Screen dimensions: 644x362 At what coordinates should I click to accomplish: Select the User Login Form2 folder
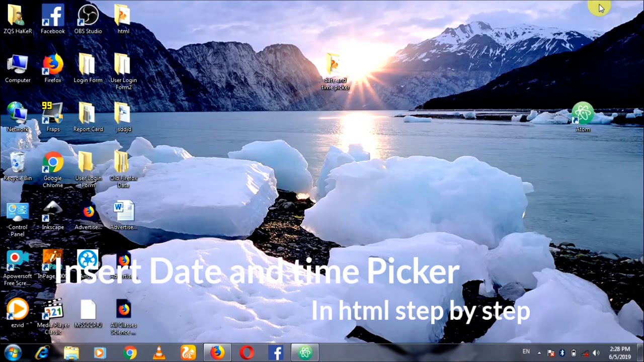[123, 71]
